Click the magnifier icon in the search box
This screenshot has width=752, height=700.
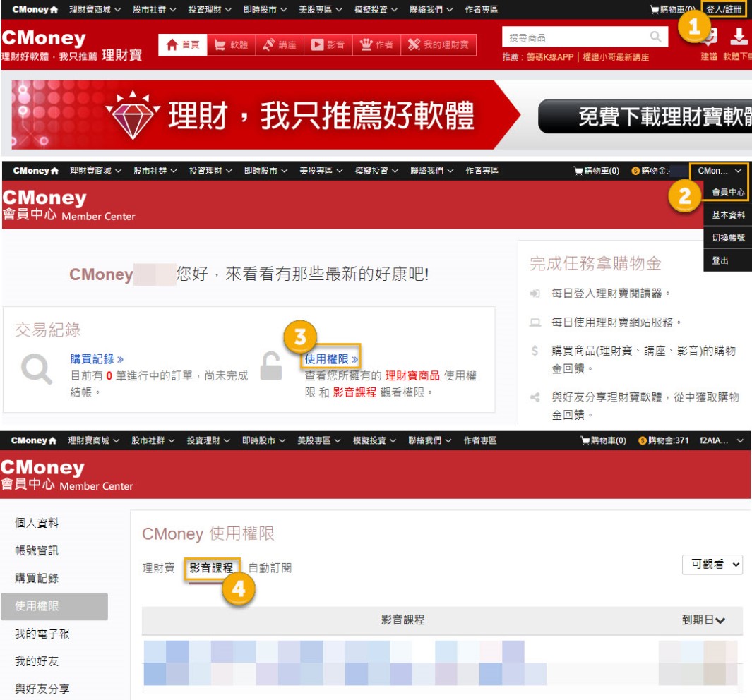pos(655,37)
